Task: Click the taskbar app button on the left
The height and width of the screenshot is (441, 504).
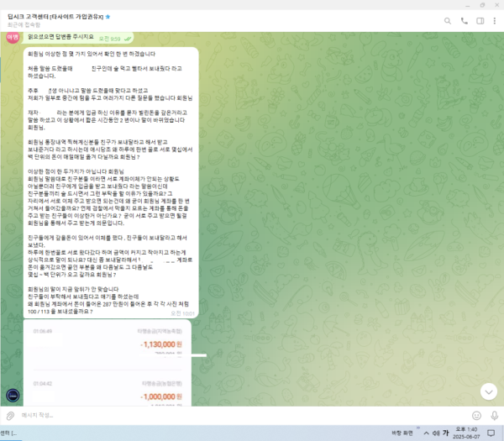Action: point(9,433)
